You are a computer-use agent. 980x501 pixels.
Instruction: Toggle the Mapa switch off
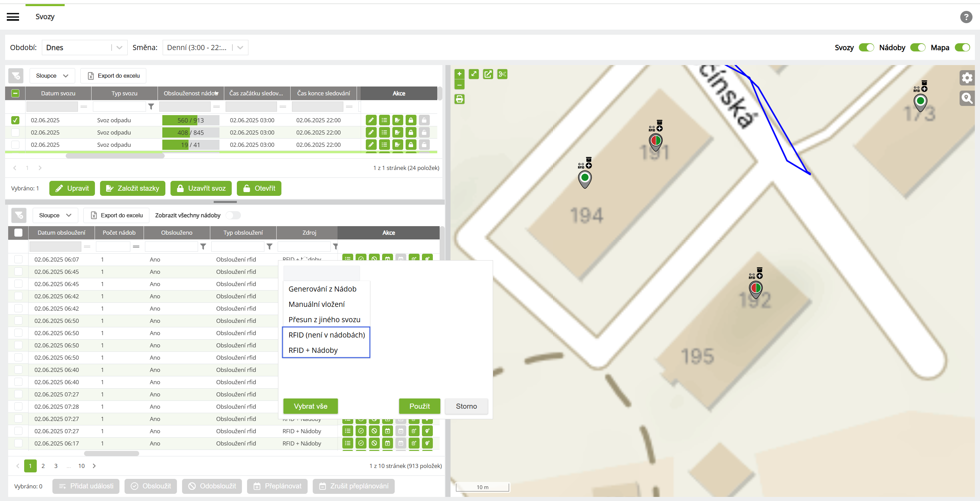point(962,48)
